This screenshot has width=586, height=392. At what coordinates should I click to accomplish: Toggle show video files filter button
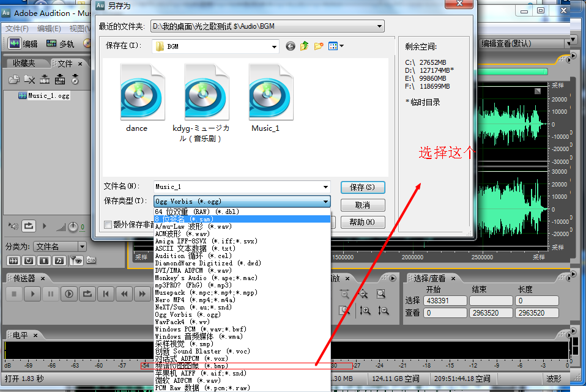(43, 261)
